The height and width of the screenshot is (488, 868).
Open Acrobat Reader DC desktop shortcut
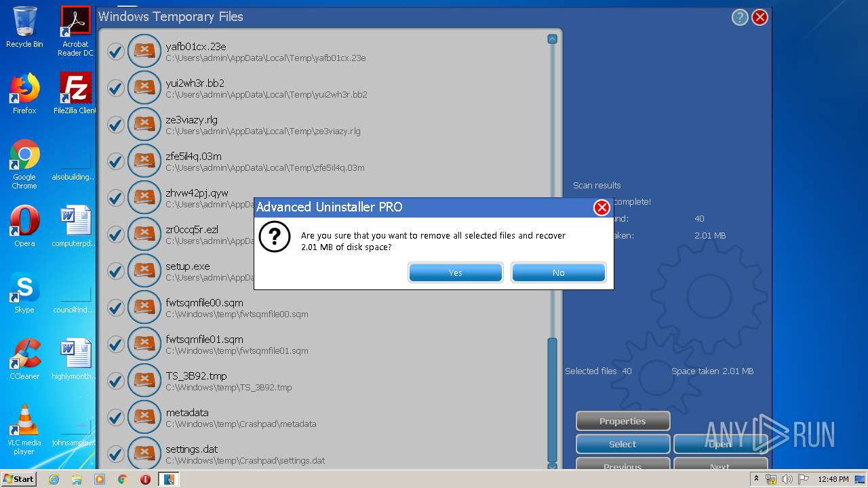click(75, 31)
